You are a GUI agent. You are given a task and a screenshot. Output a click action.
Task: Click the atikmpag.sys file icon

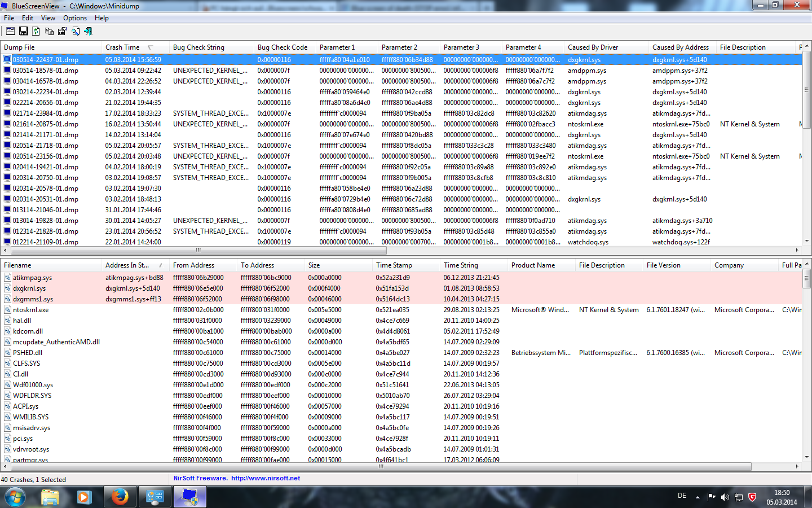[x=8, y=278]
